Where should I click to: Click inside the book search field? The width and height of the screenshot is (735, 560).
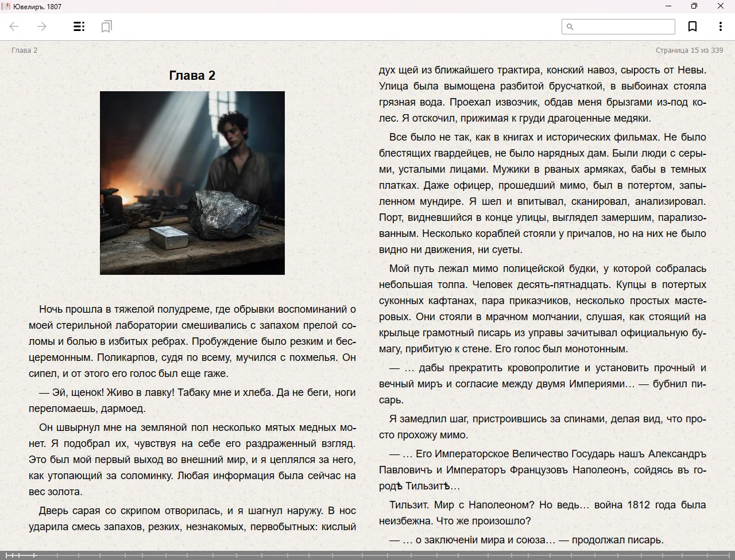point(624,26)
